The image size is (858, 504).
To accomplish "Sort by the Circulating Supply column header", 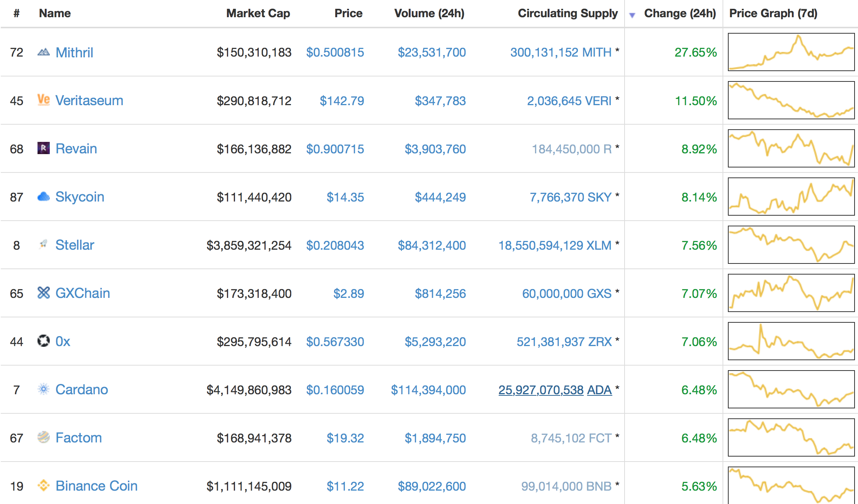I will (568, 13).
